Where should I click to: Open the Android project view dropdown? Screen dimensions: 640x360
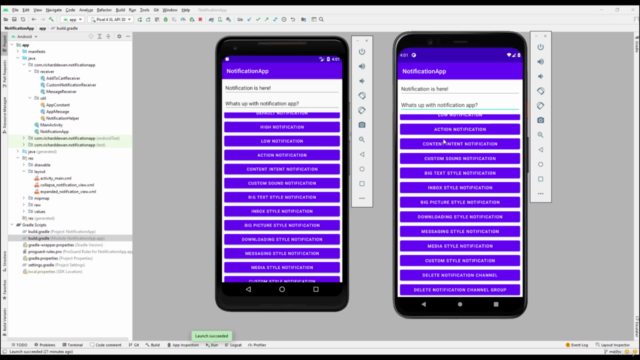(x=25, y=37)
